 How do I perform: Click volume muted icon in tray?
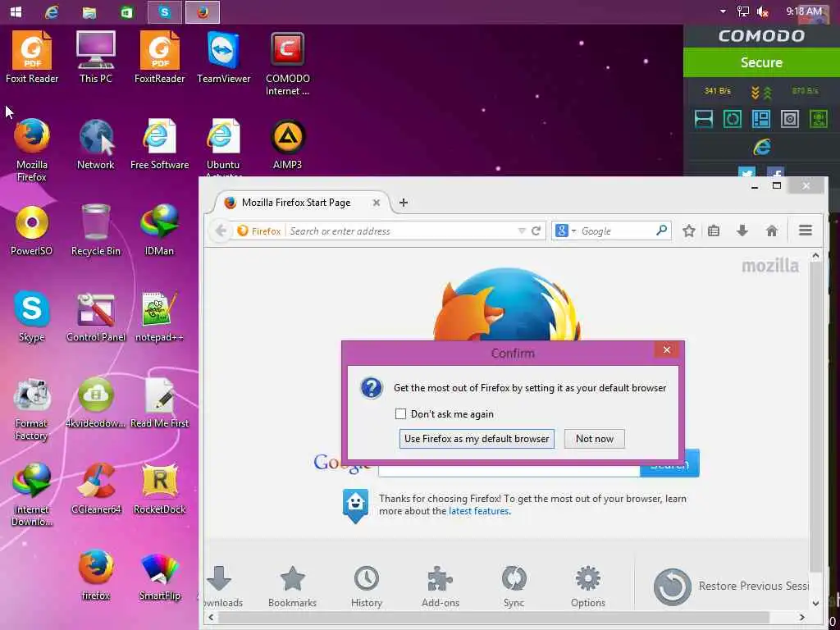(763, 11)
